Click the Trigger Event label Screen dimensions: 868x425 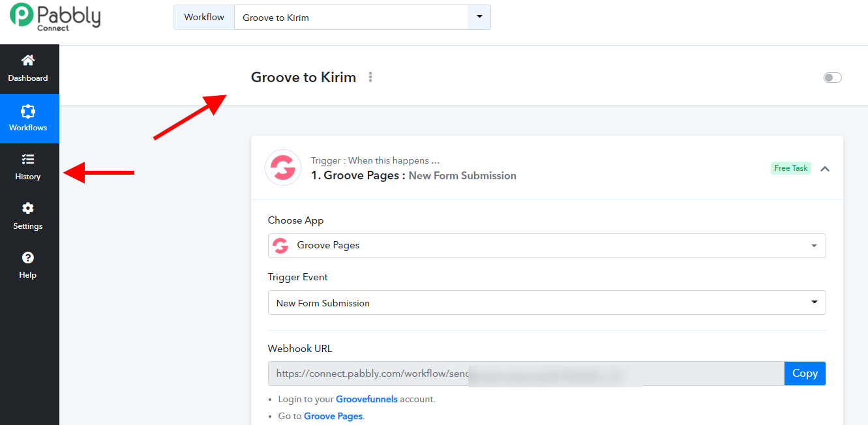[x=298, y=277]
